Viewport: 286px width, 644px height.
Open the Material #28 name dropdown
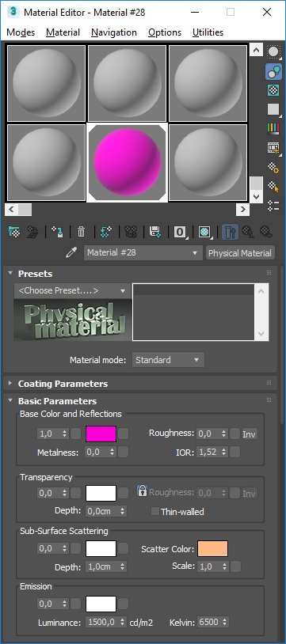[x=143, y=253]
